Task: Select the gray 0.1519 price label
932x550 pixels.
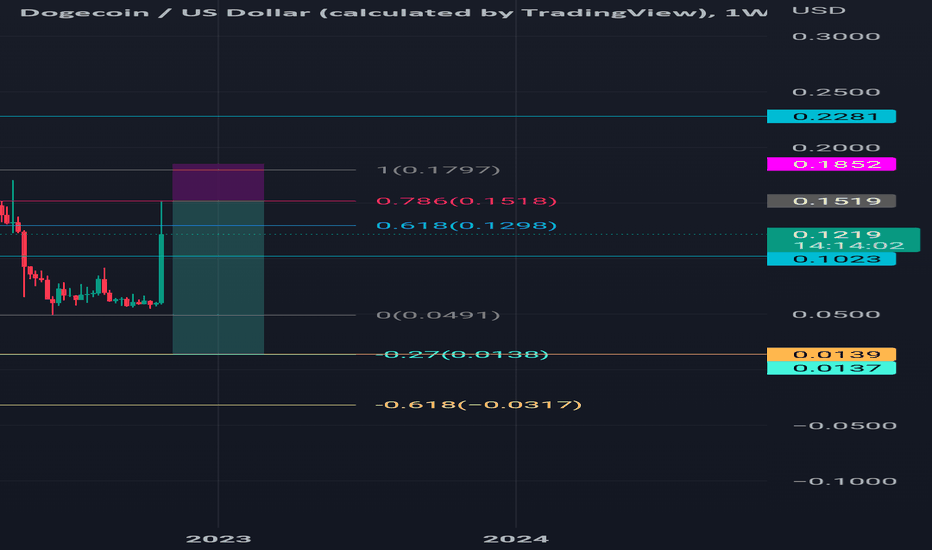Action: tap(831, 201)
